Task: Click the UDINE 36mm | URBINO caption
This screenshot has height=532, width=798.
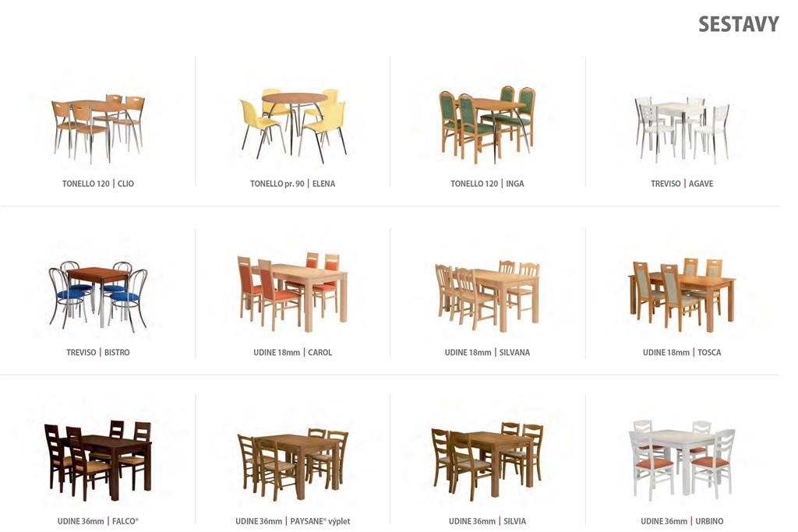Action: click(682, 521)
